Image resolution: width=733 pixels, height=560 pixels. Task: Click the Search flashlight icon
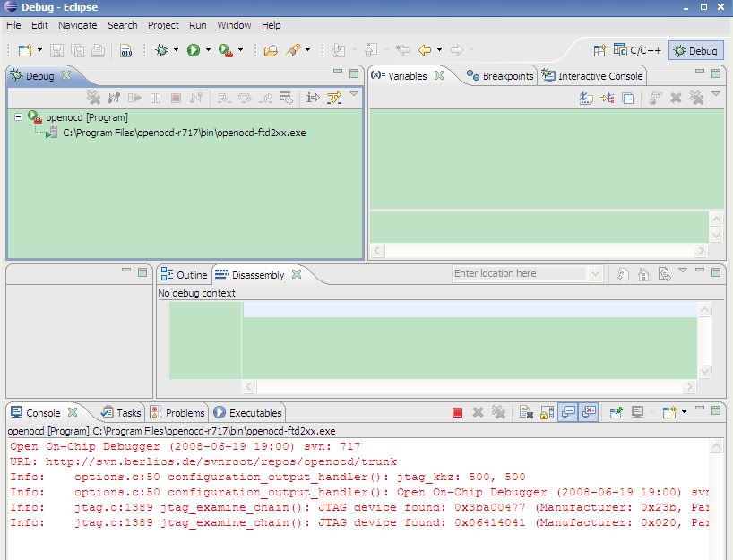click(293, 50)
